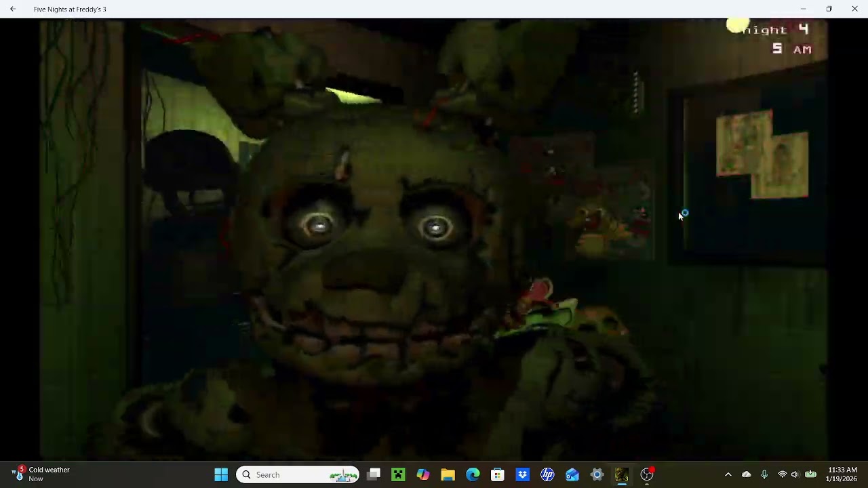Launch Microsoft Edge from the taskbar
Image resolution: width=868 pixels, height=488 pixels.
(473, 474)
